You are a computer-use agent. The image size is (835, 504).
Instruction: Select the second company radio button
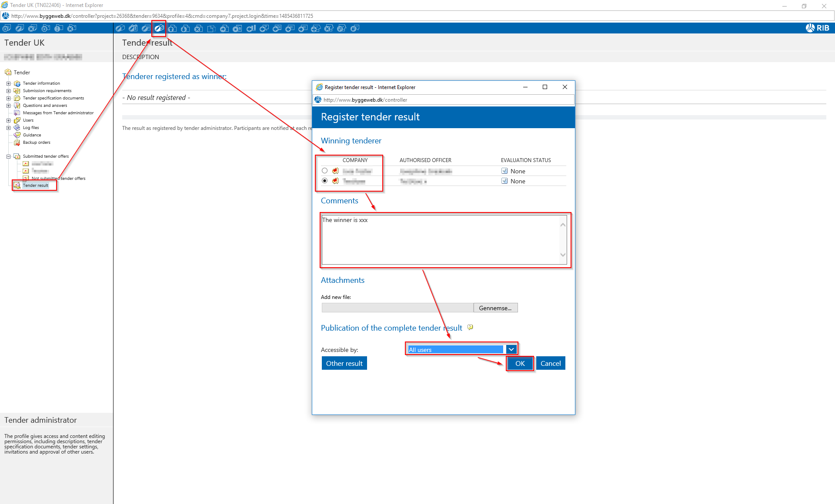[325, 181]
